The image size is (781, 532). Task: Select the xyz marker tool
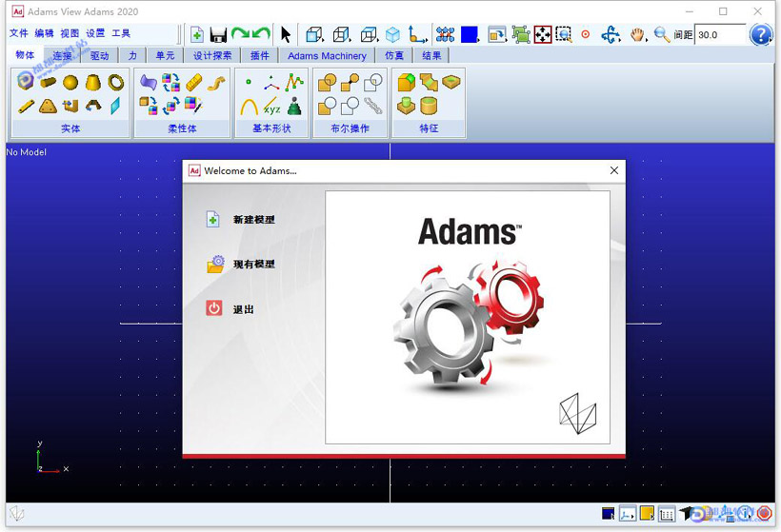[272, 106]
